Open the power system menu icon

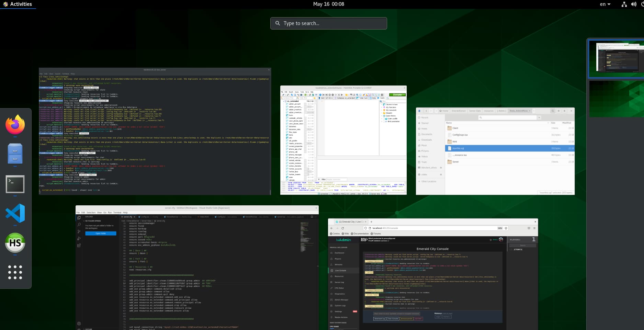click(x=642, y=4)
